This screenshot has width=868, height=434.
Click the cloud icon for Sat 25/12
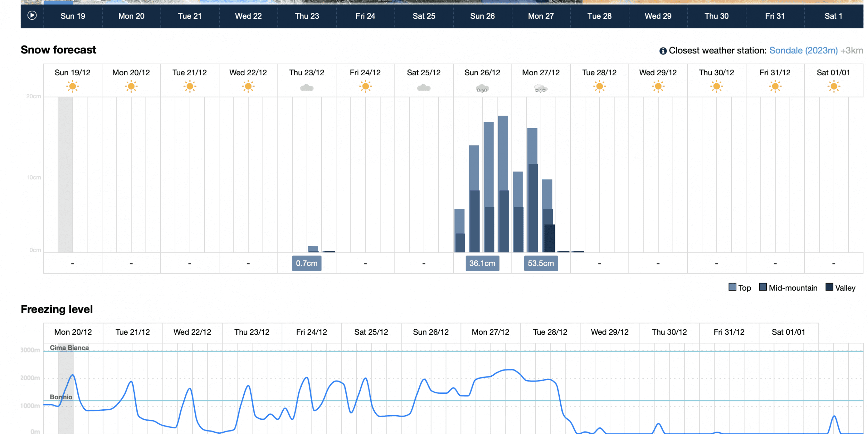(x=424, y=88)
